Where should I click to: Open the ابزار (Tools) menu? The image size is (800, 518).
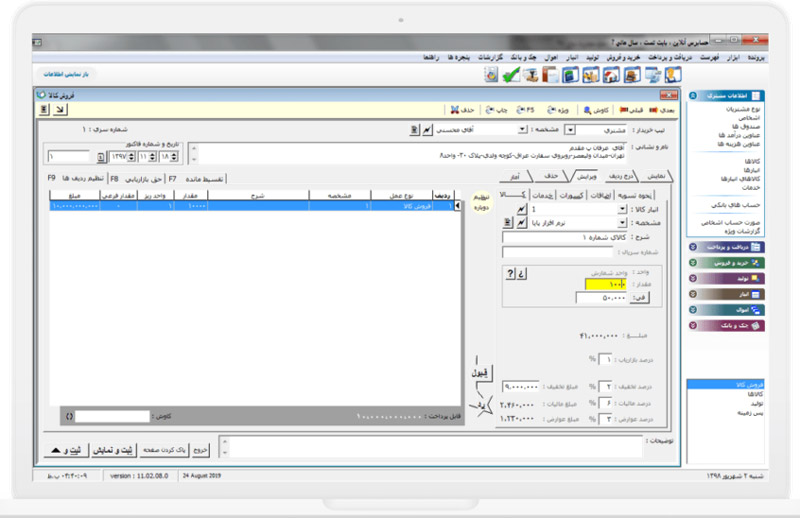733,58
